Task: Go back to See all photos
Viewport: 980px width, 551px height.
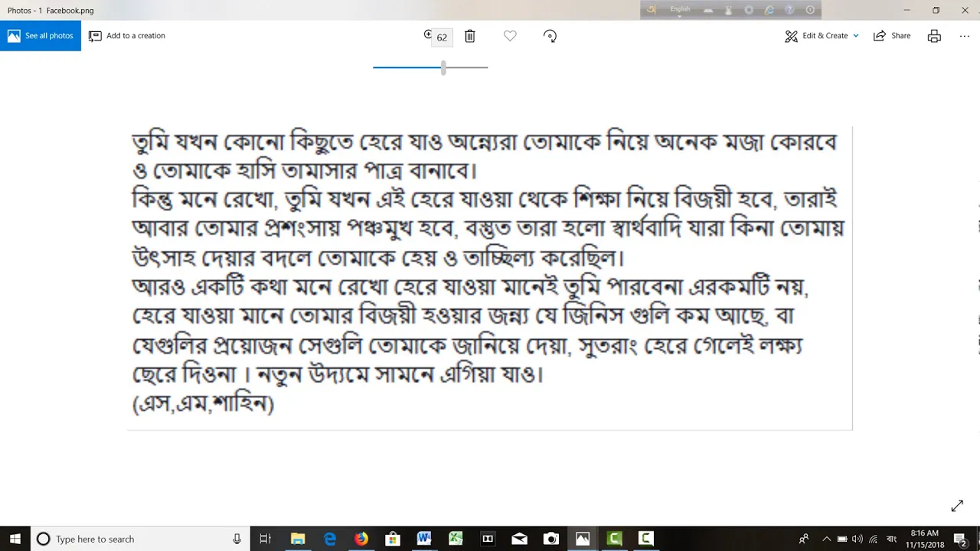Action: (41, 36)
